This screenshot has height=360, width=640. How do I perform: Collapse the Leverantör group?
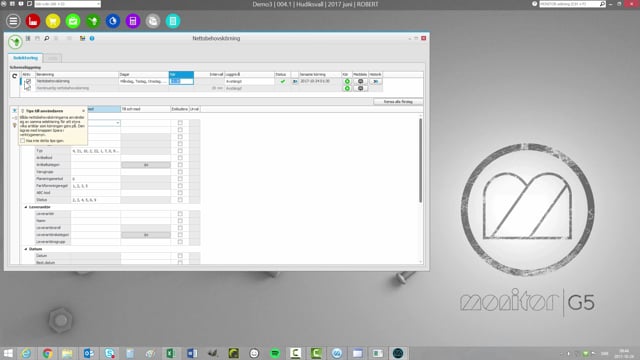(26, 207)
